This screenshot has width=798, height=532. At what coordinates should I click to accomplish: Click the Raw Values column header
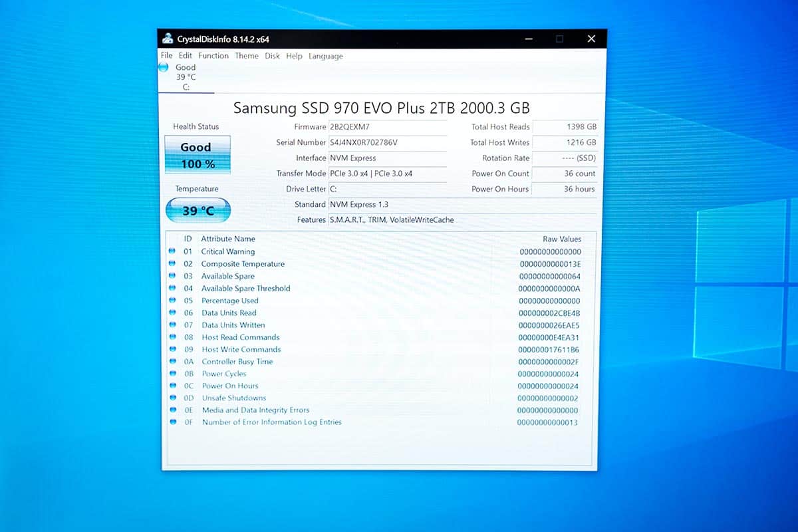pos(562,239)
